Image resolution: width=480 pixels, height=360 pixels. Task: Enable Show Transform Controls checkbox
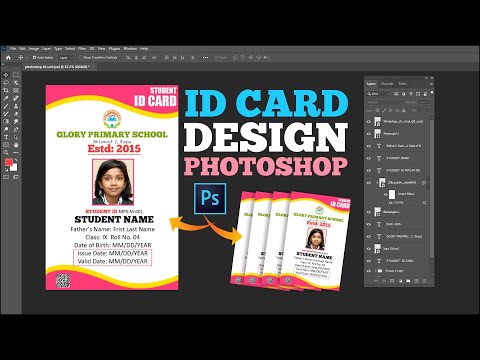click(81, 58)
